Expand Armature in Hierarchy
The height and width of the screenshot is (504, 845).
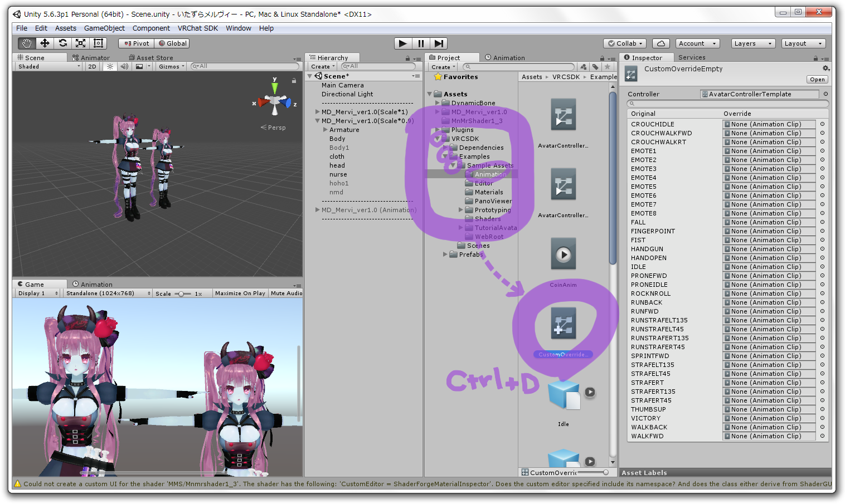326,130
